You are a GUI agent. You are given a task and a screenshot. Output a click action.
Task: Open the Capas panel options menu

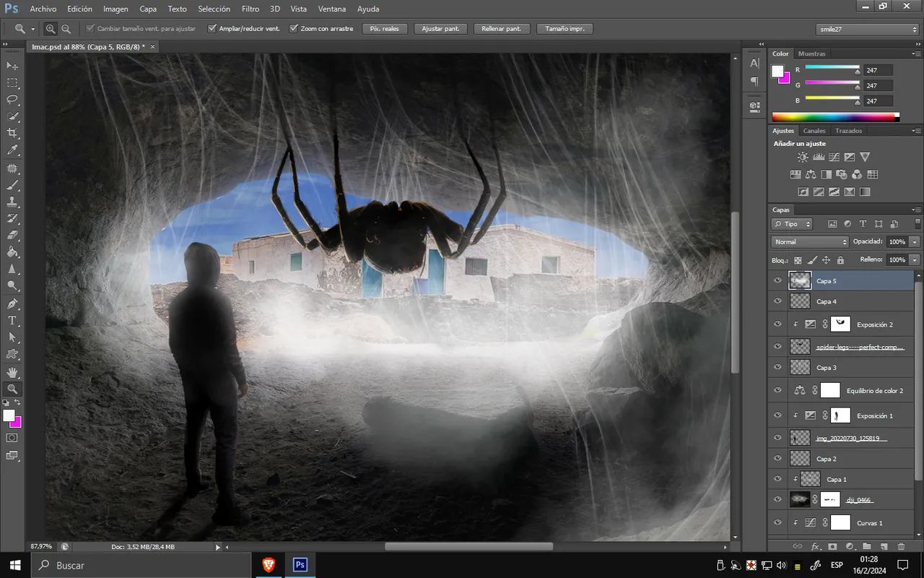pyautogui.click(x=915, y=210)
